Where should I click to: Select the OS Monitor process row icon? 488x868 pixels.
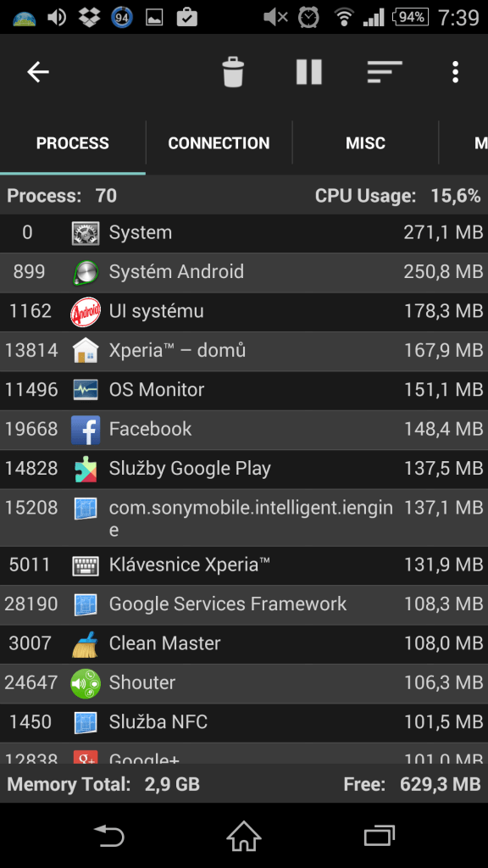click(x=86, y=390)
